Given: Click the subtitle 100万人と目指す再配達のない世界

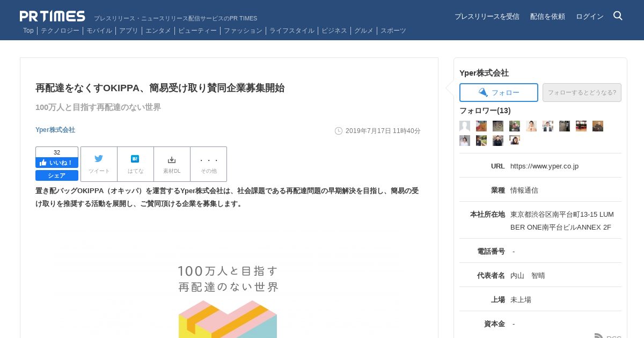Looking at the screenshot, I should tap(98, 107).
